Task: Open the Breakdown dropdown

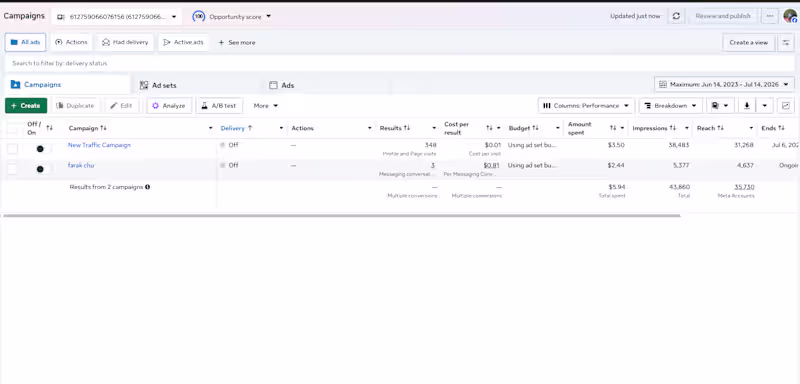Action: pos(670,106)
